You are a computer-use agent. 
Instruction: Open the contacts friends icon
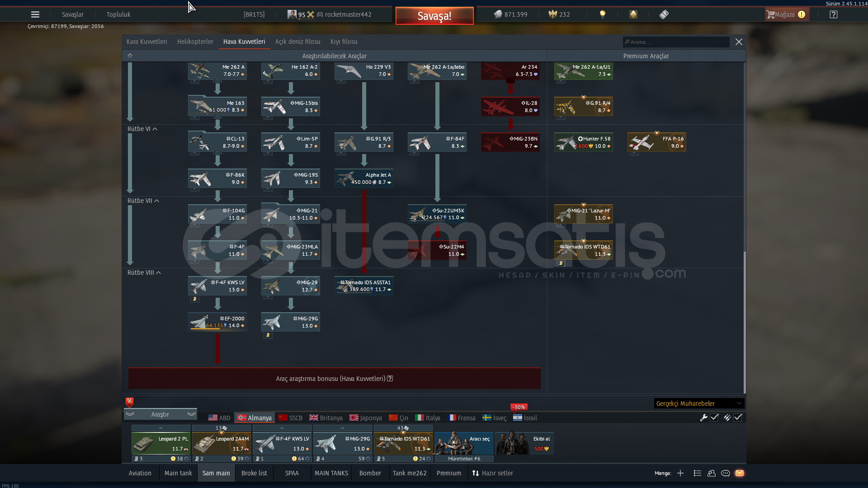[712, 473]
